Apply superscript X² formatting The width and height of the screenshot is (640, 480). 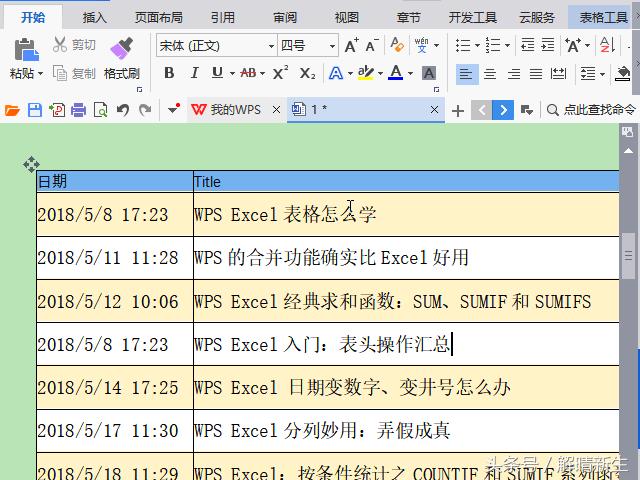280,73
